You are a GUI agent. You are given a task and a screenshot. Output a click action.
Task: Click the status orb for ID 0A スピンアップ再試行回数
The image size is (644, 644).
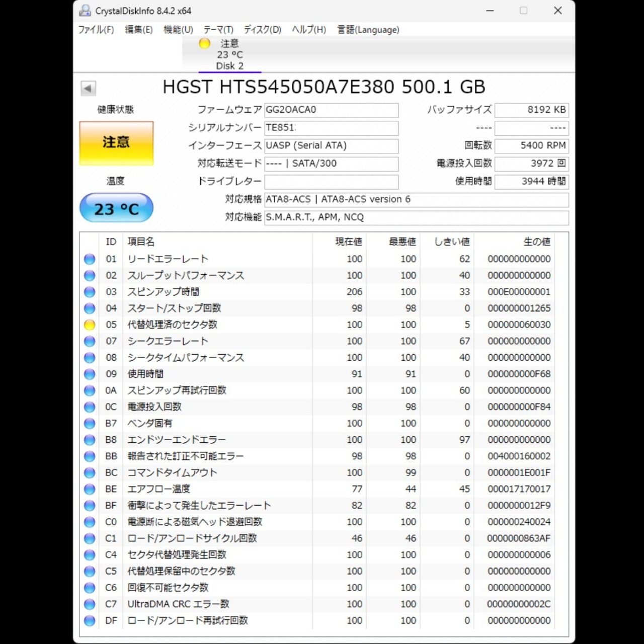tap(90, 390)
